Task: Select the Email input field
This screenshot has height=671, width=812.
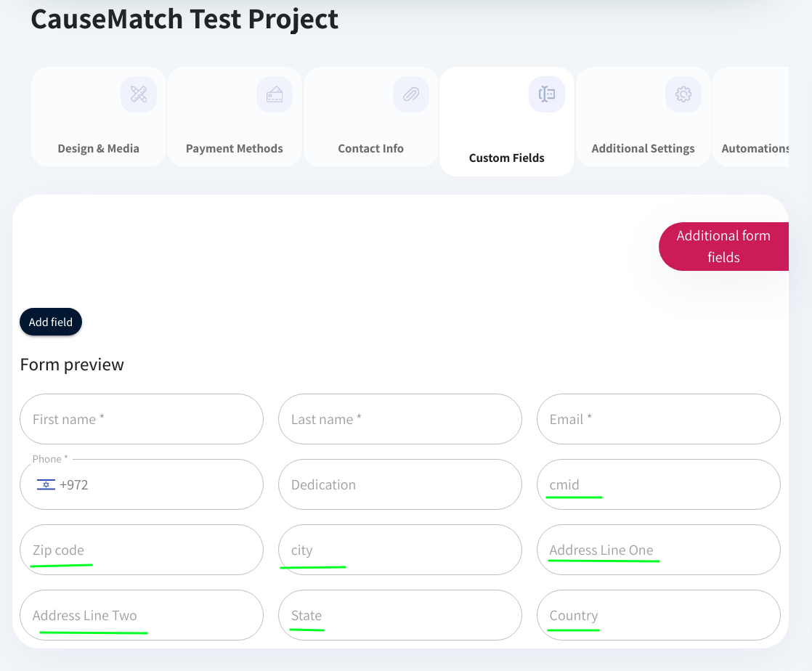Action: click(x=659, y=420)
